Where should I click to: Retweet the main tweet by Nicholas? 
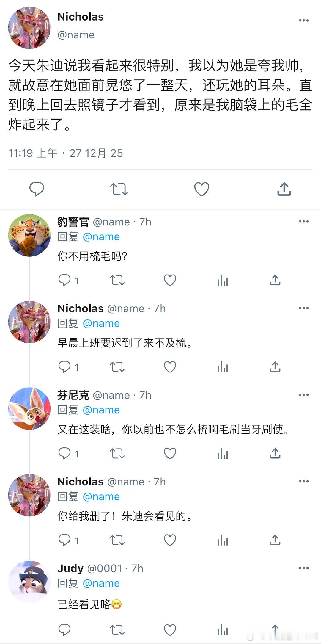119,189
